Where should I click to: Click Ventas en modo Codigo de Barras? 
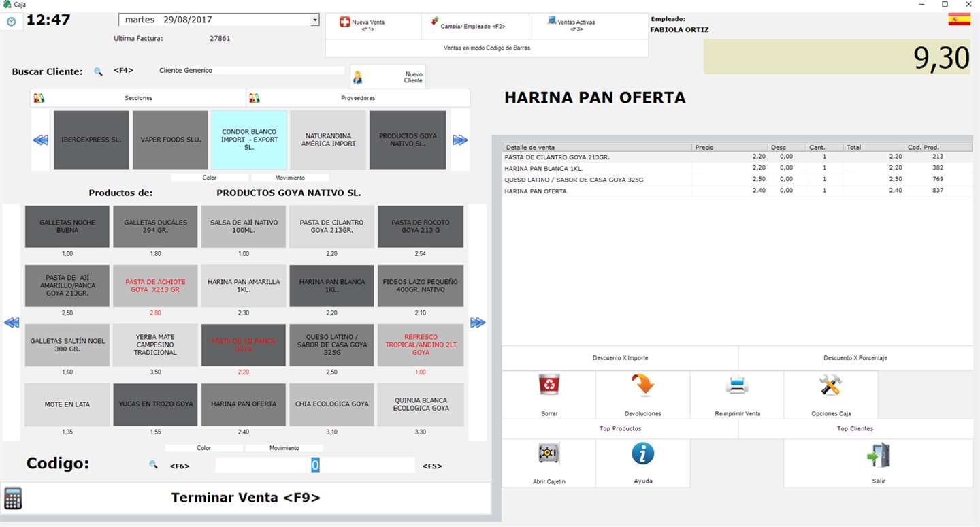coord(487,48)
